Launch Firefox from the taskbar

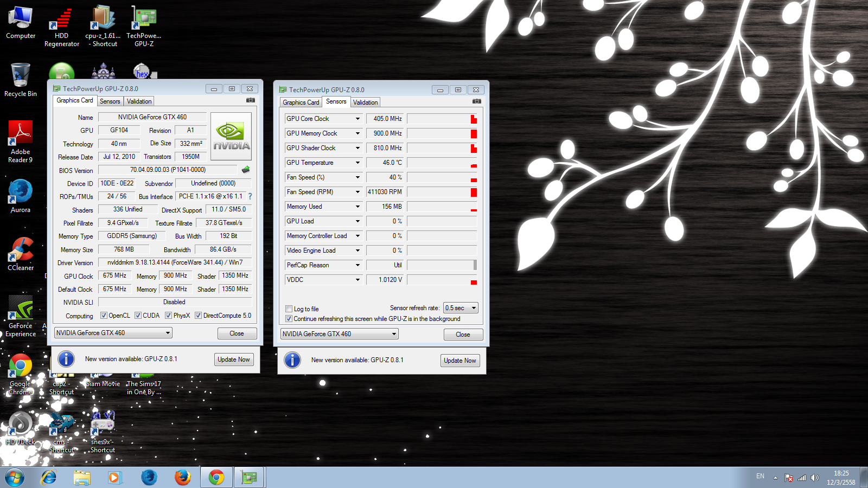pyautogui.click(x=183, y=478)
